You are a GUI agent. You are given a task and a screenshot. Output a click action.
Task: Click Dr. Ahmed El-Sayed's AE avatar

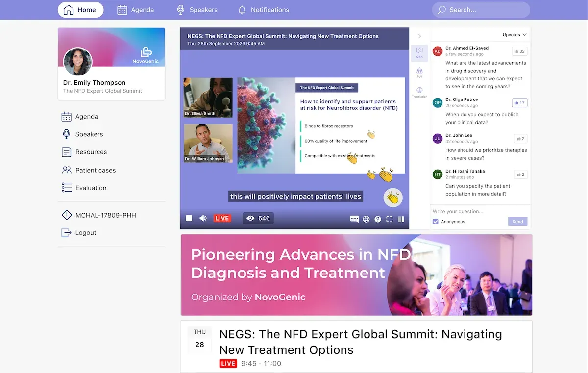[438, 51]
